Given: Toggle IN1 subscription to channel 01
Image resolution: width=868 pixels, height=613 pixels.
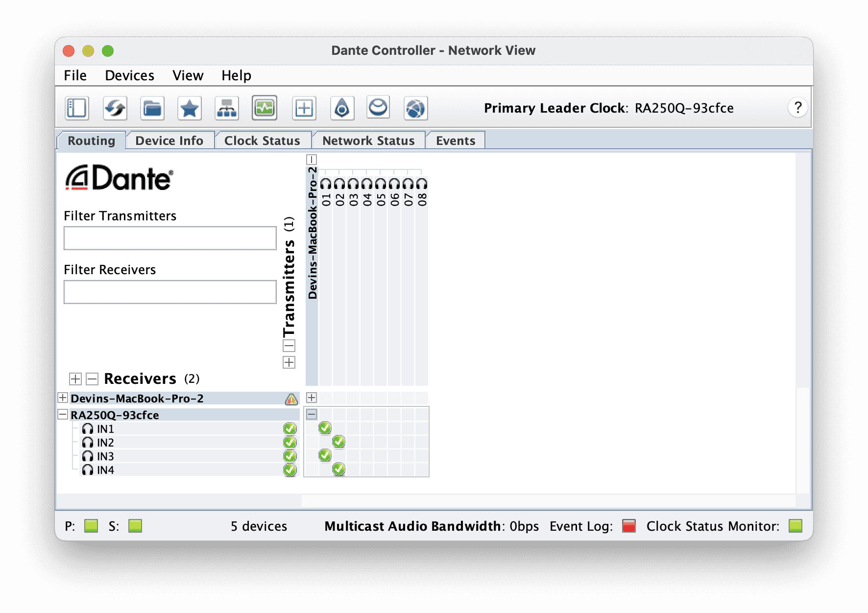Looking at the screenshot, I should point(325,428).
